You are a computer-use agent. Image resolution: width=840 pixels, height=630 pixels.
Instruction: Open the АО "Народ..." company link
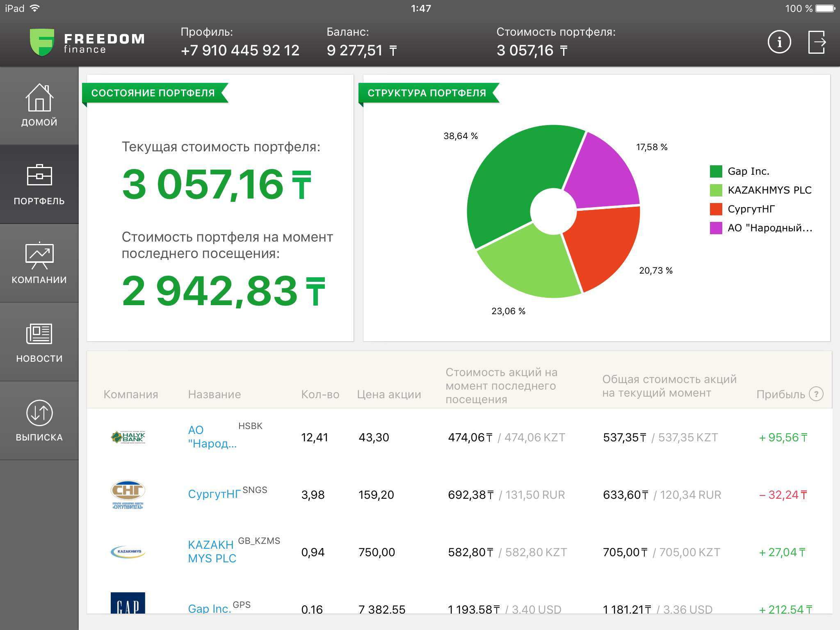(x=212, y=437)
